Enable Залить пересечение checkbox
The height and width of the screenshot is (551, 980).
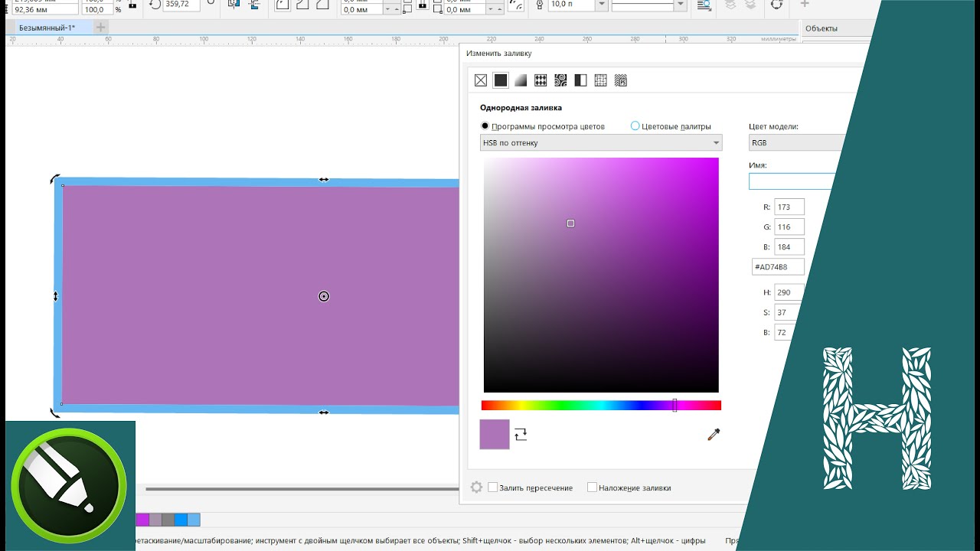tap(493, 487)
